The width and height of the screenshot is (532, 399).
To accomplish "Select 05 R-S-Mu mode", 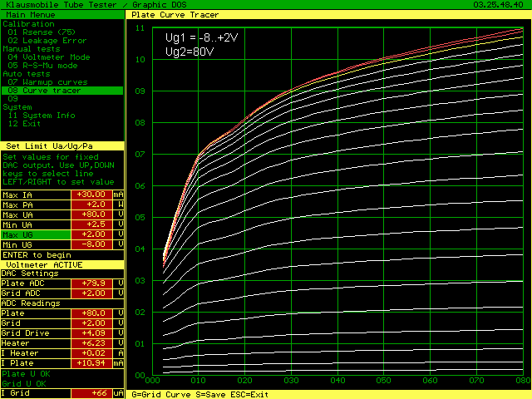I will (x=42, y=65).
